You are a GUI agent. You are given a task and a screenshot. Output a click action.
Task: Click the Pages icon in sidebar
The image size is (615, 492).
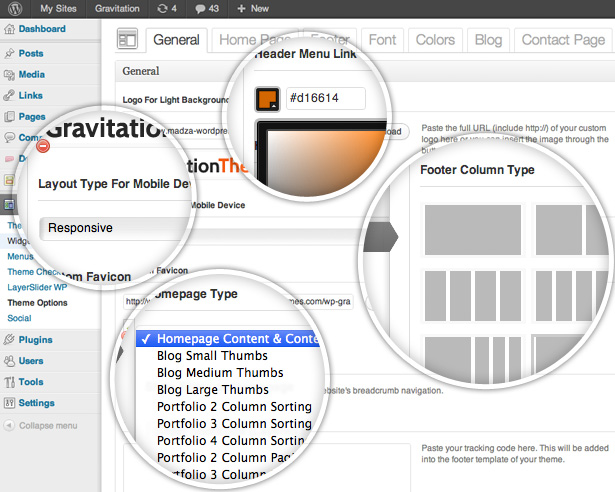point(9,117)
